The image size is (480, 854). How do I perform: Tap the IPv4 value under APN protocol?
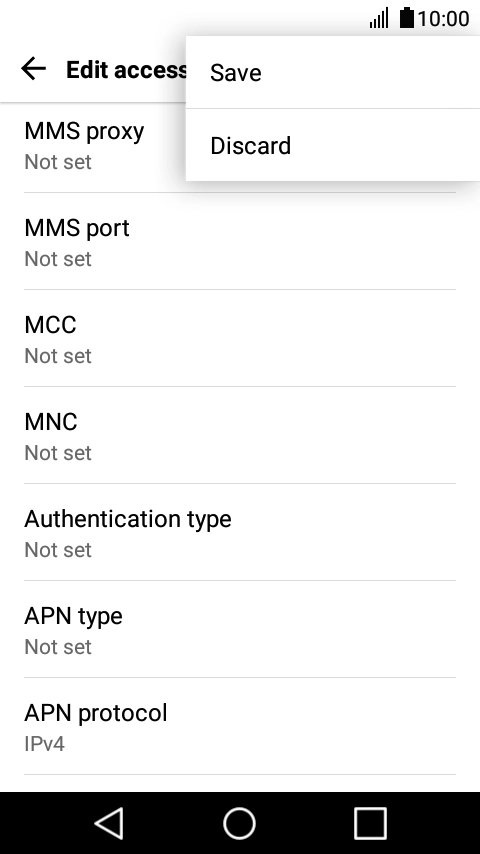click(x=45, y=743)
